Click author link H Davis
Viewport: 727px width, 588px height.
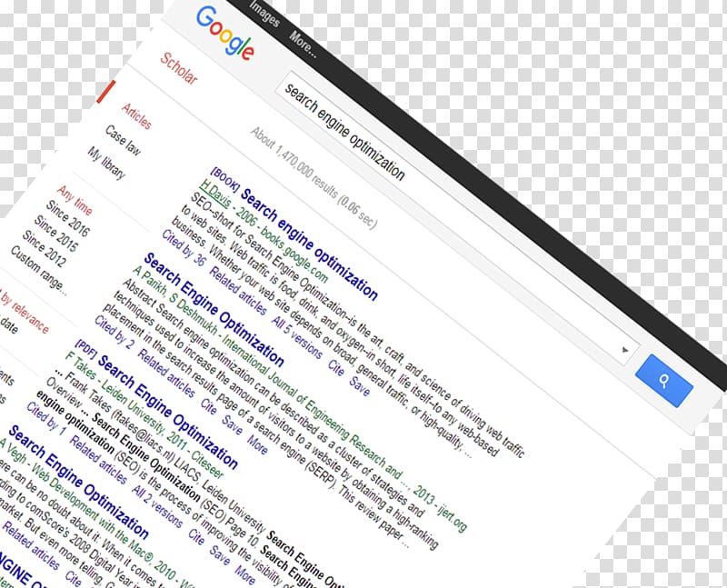coord(215,194)
